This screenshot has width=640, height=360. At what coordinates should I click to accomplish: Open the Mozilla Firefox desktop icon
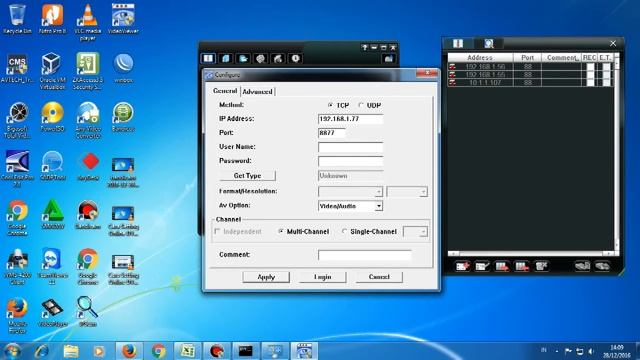coord(17,316)
